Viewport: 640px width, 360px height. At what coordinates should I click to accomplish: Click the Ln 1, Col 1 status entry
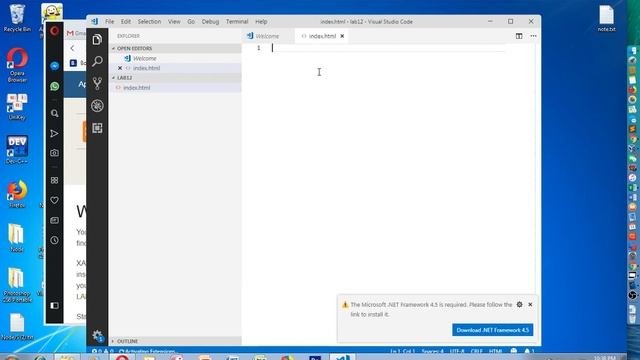402,351
